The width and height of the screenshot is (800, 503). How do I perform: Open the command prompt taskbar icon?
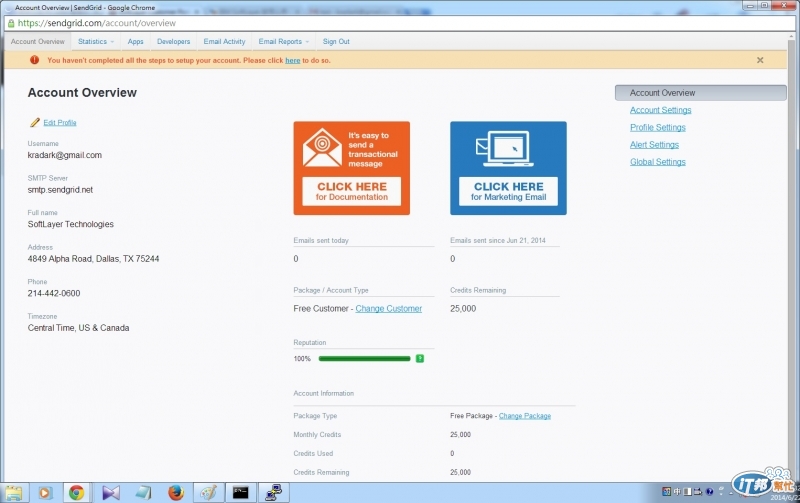(x=240, y=493)
